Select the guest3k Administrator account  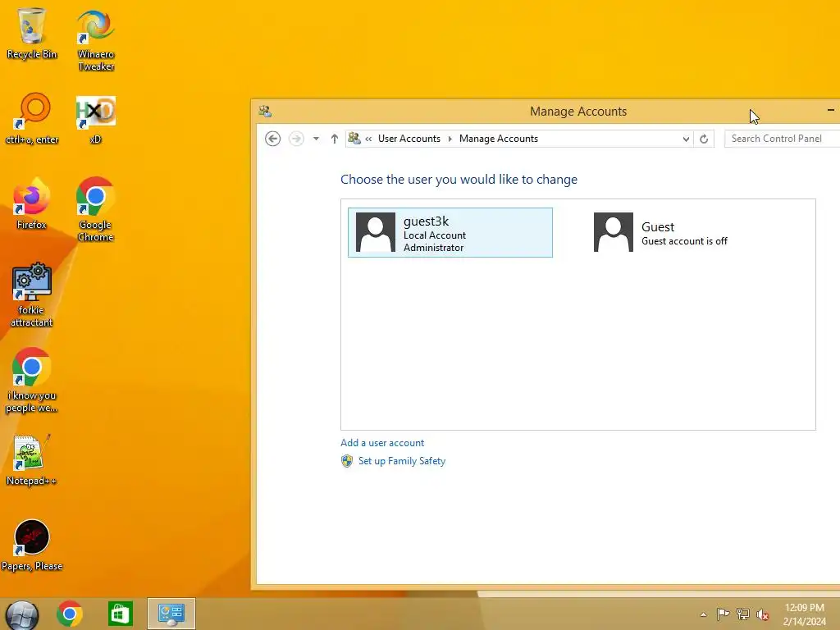click(450, 232)
